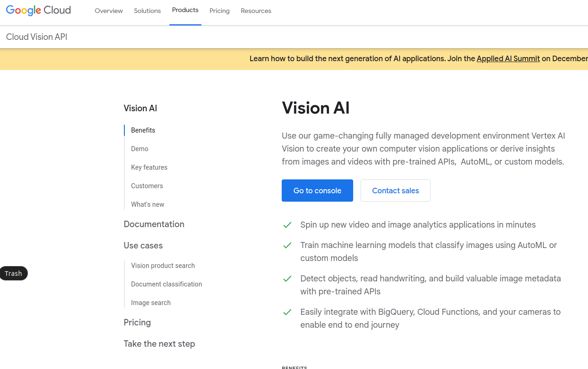Open What's new sidebar link
The image size is (588, 369).
click(148, 204)
